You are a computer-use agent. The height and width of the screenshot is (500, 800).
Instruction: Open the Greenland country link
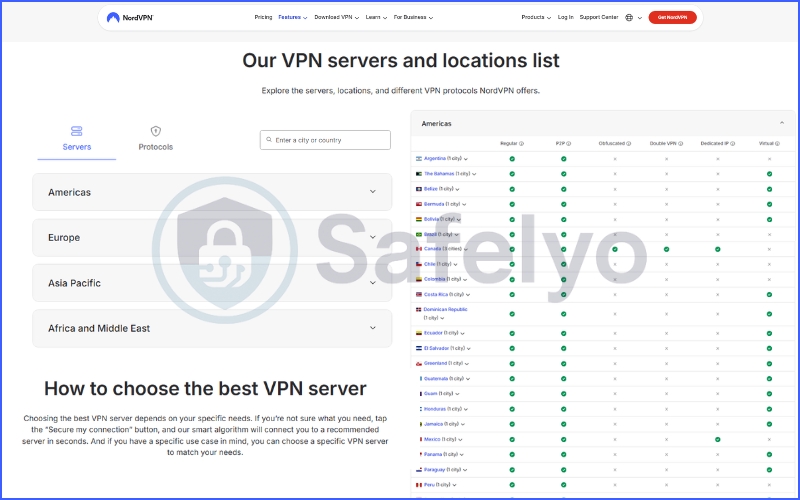(435, 363)
